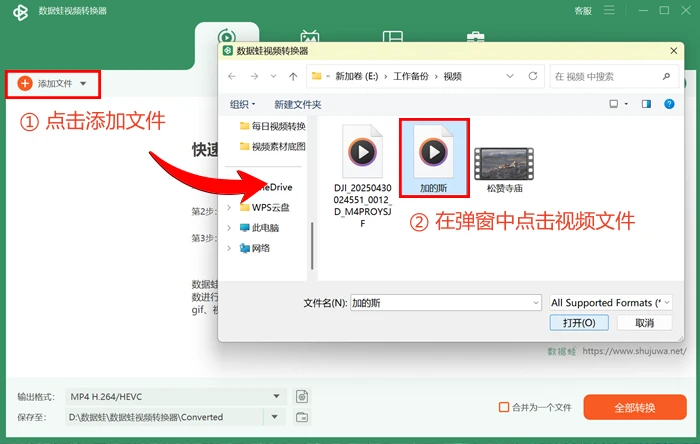
Task: Click the 客服 customer service link
Action: pyautogui.click(x=583, y=11)
